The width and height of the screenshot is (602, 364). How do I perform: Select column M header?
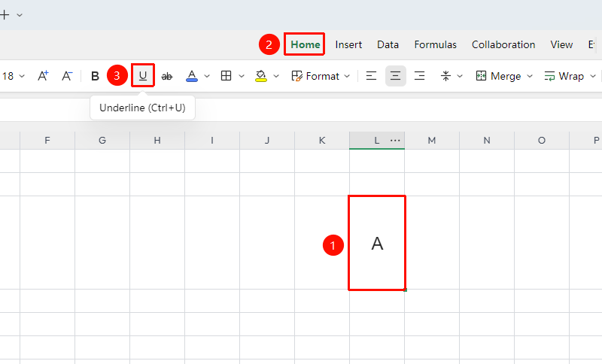(x=431, y=141)
